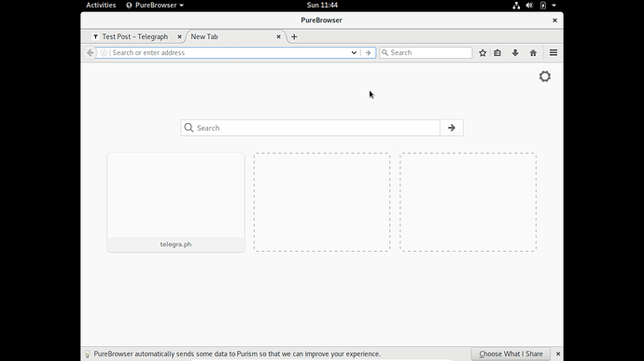Click the back navigation arrow
The width and height of the screenshot is (644, 361).
point(90,52)
